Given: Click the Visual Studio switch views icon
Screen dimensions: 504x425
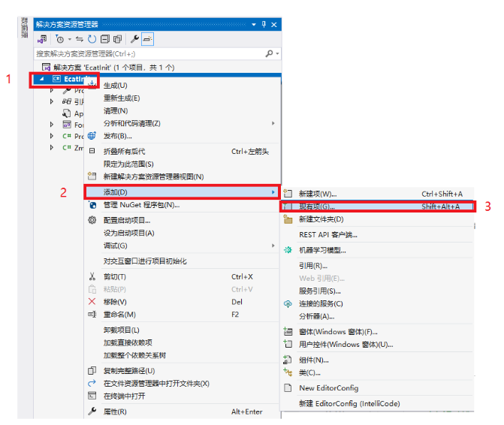Looking at the screenshot, I should click(42, 39).
